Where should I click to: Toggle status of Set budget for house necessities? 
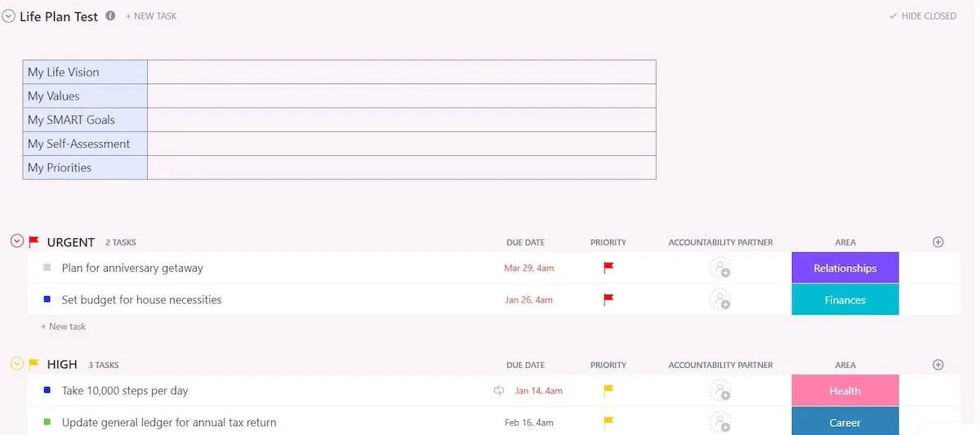[47, 300]
